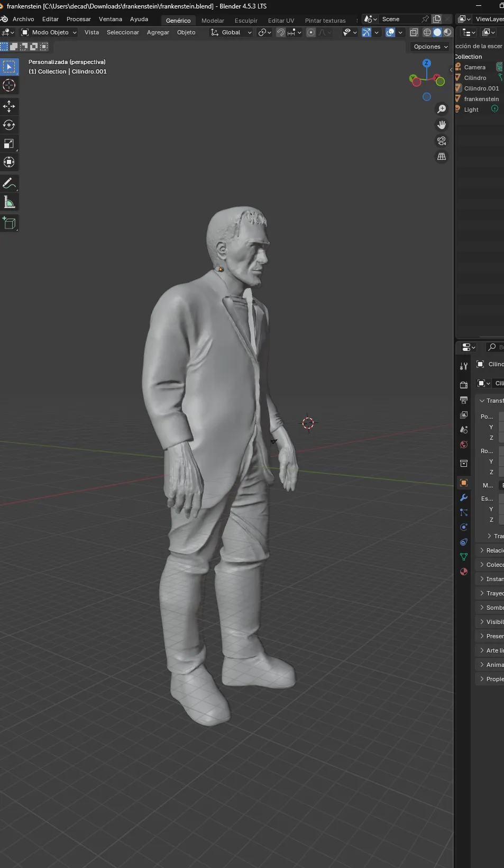Open the Object Data mesh tab
The height and width of the screenshot is (868, 504).
464,557
